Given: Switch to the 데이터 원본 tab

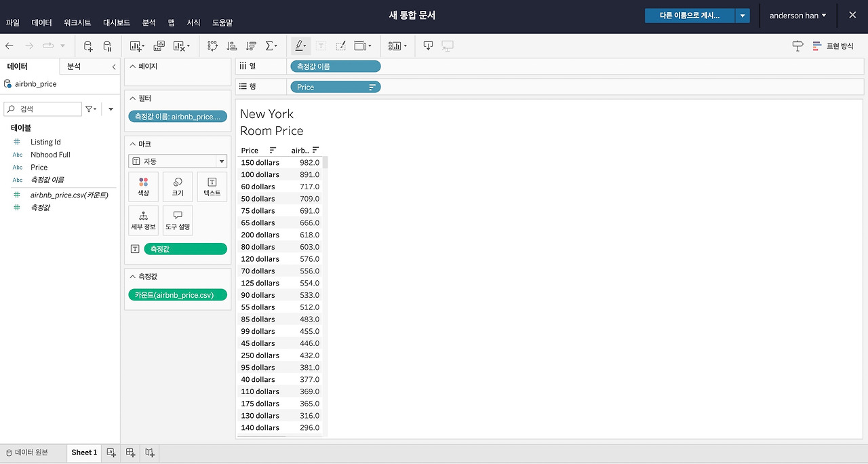Looking at the screenshot, I should (26, 452).
